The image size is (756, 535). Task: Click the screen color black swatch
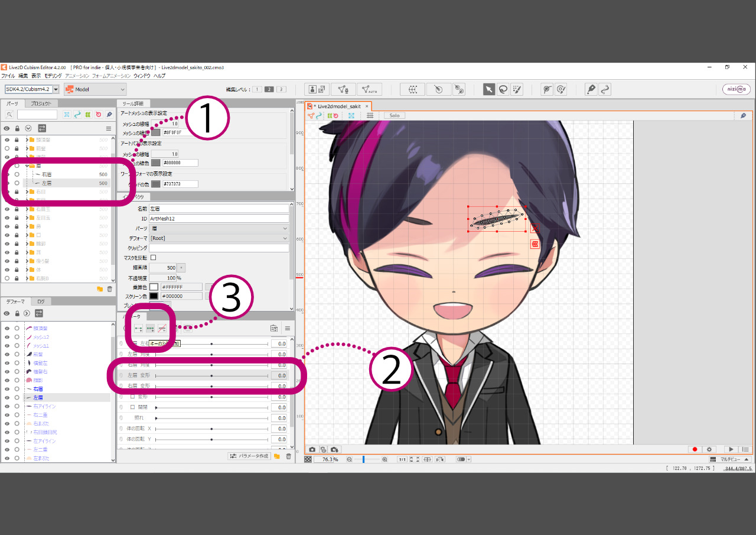[154, 296]
